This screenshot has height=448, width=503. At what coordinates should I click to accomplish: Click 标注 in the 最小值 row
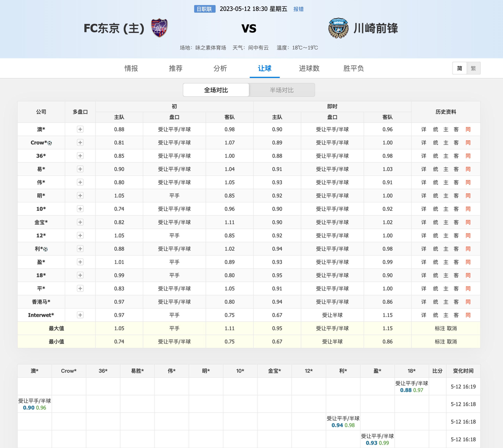pyautogui.click(x=440, y=342)
